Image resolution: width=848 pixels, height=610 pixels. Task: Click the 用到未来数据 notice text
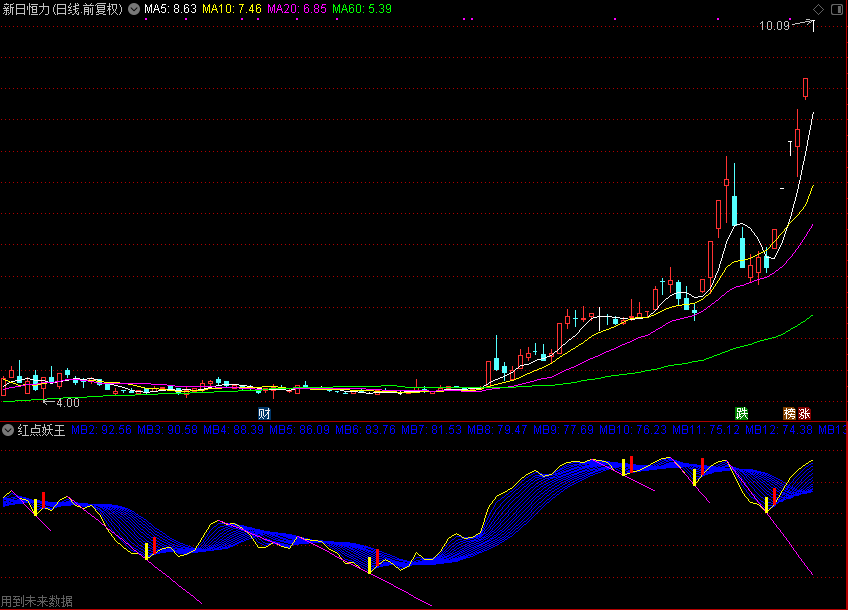pos(37,601)
